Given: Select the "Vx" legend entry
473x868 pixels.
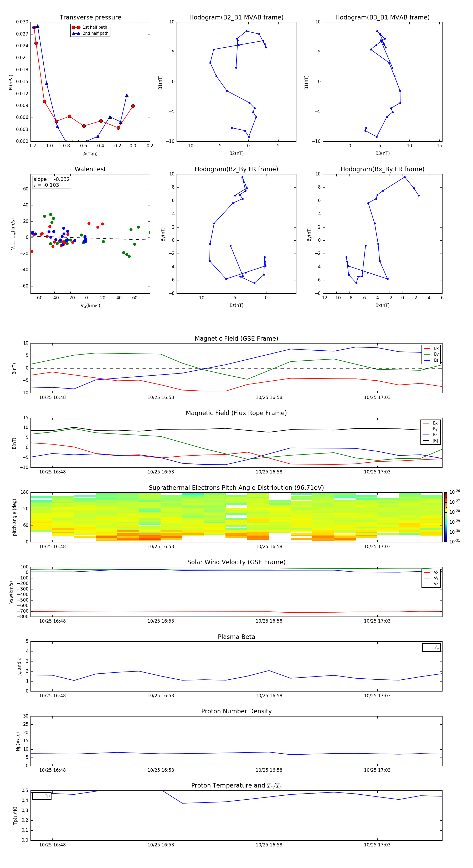Looking at the screenshot, I should tap(431, 573).
